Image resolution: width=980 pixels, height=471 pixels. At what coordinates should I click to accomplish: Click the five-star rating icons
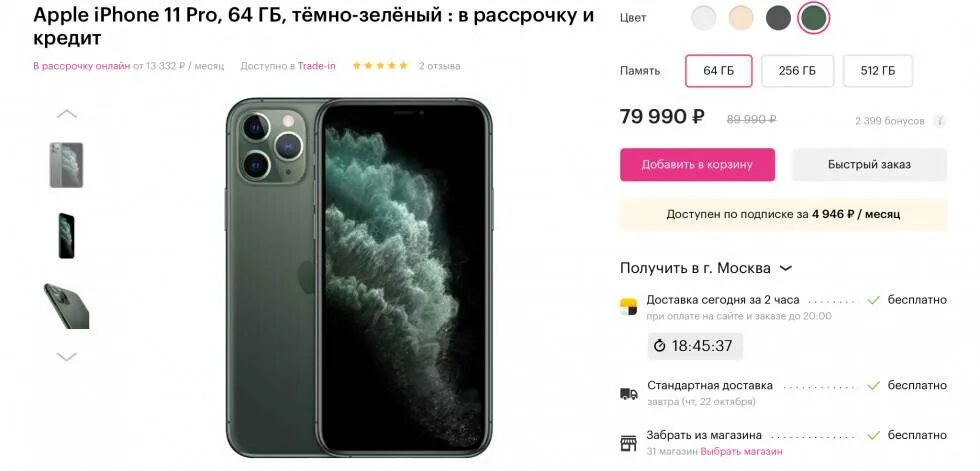(x=380, y=66)
